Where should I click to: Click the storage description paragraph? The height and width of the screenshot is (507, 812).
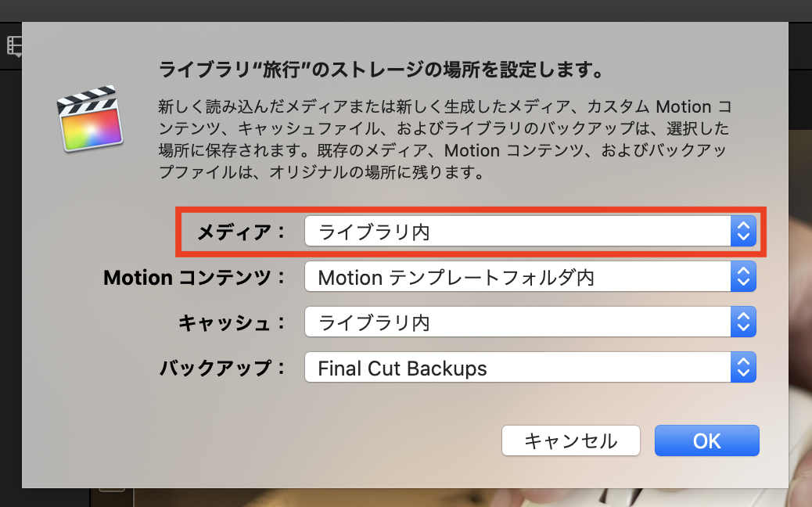click(x=444, y=139)
